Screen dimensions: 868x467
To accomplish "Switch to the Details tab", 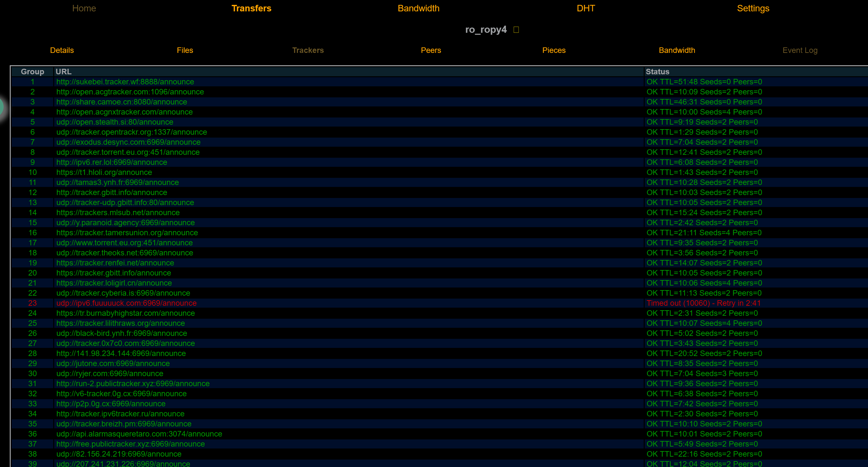I will click(62, 50).
